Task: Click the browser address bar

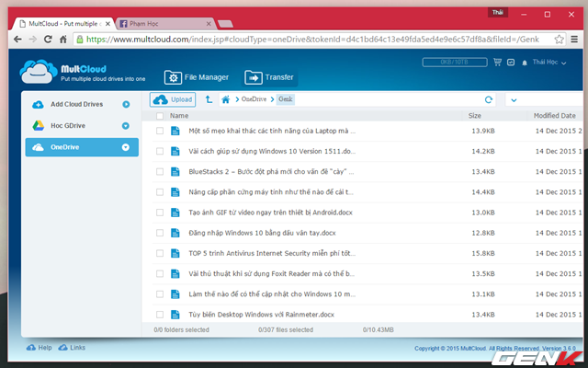Action: (303, 40)
